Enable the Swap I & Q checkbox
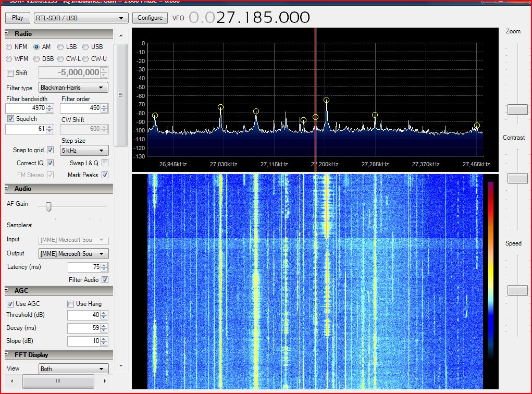Screen dimensions: 532x394 (105, 163)
